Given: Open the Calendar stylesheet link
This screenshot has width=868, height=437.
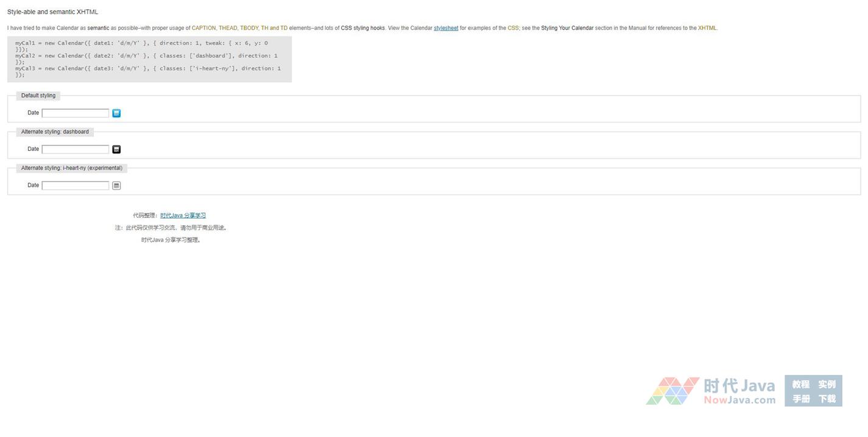Looking at the screenshot, I should pyautogui.click(x=446, y=28).
